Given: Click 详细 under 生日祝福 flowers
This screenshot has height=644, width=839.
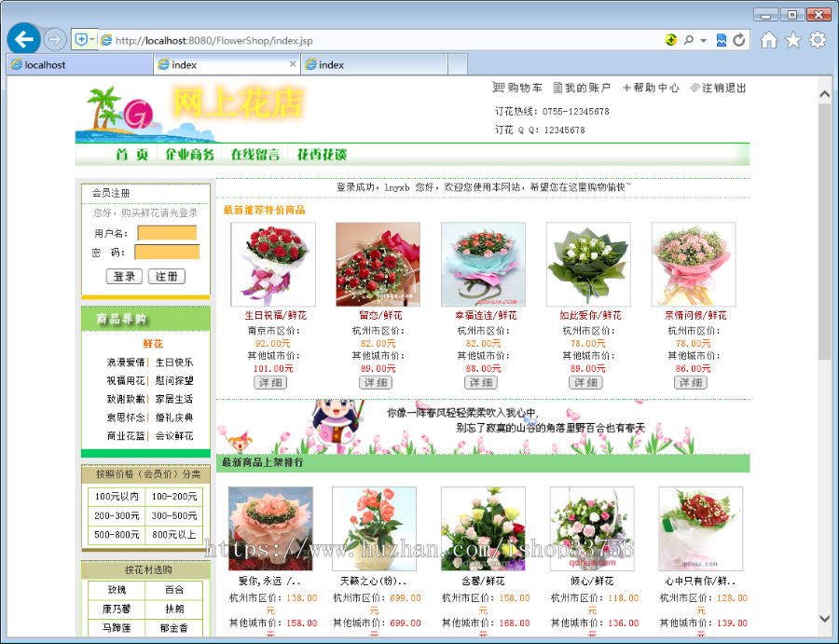Looking at the screenshot, I should [x=271, y=382].
